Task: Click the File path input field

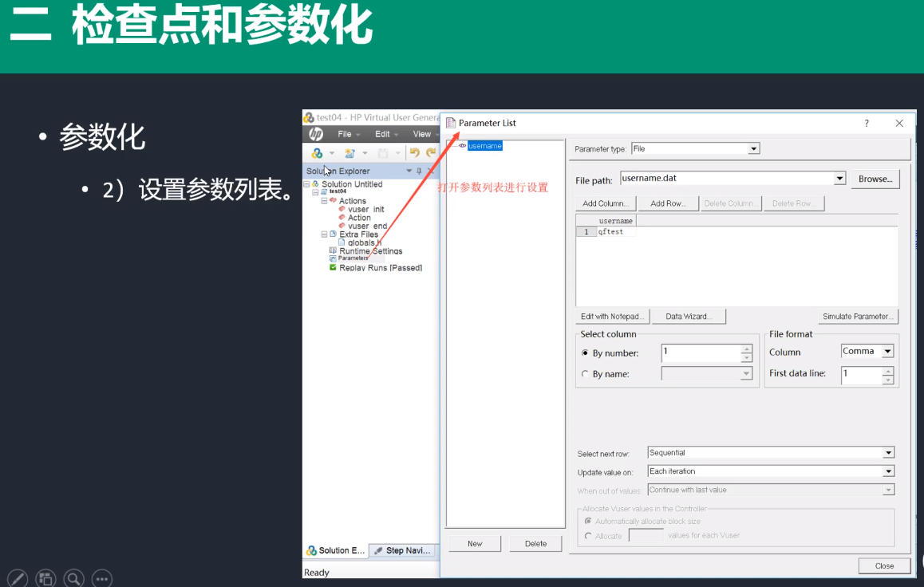Action: tap(728, 179)
